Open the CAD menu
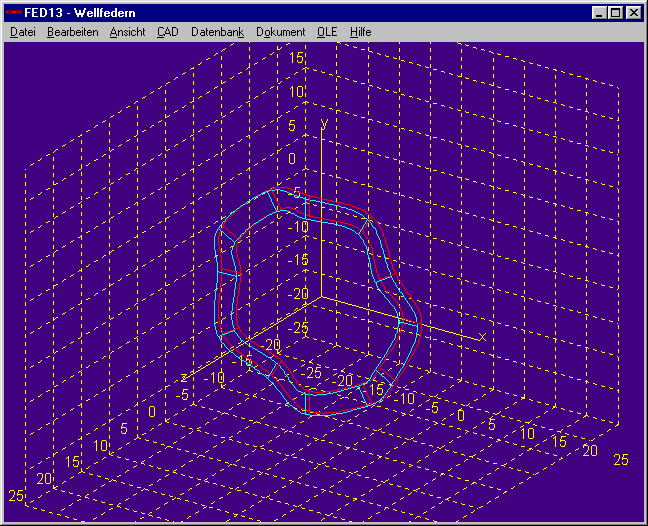The image size is (648, 526). coord(168,32)
